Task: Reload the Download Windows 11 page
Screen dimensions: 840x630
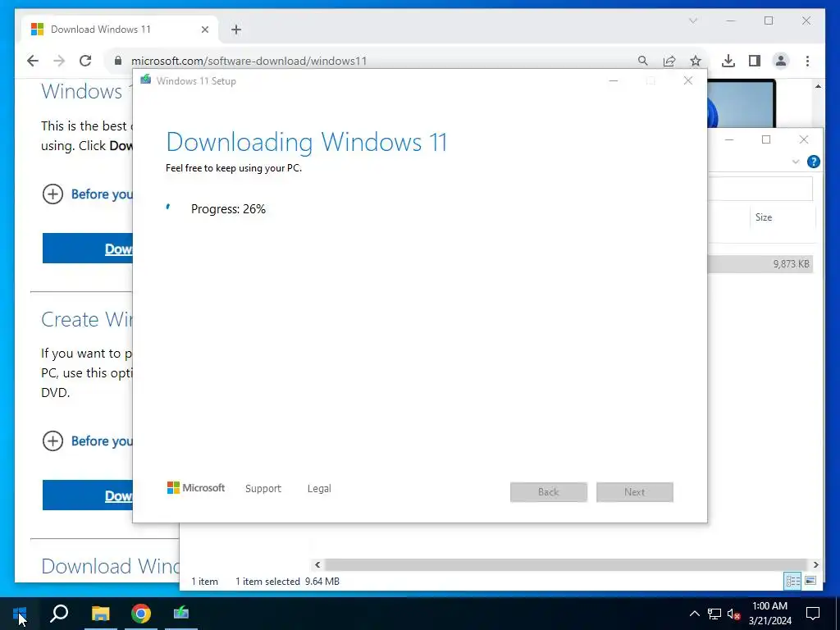Action: (x=85, y=61)
